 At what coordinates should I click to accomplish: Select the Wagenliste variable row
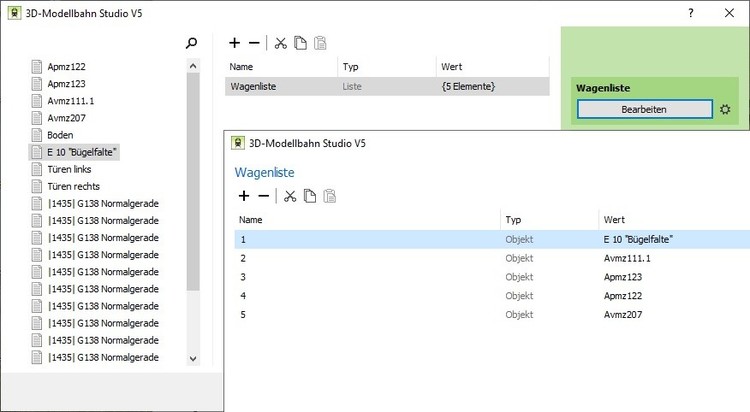[387, 86]
